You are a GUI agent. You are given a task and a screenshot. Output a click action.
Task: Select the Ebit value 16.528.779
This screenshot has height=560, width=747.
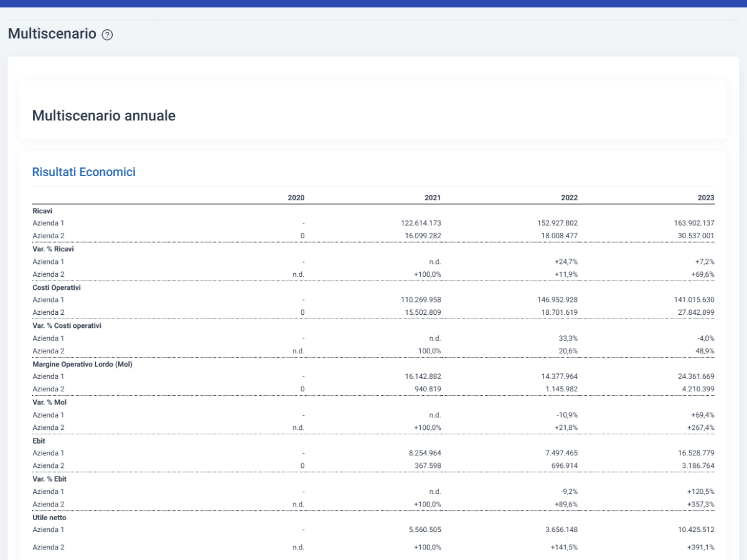(x=696, y=452)
